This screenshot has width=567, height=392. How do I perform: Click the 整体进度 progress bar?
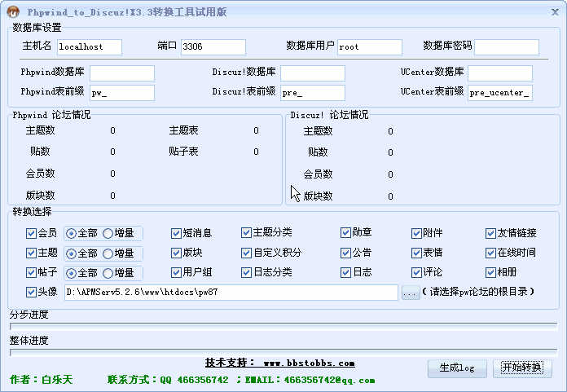tap(283, 352)
